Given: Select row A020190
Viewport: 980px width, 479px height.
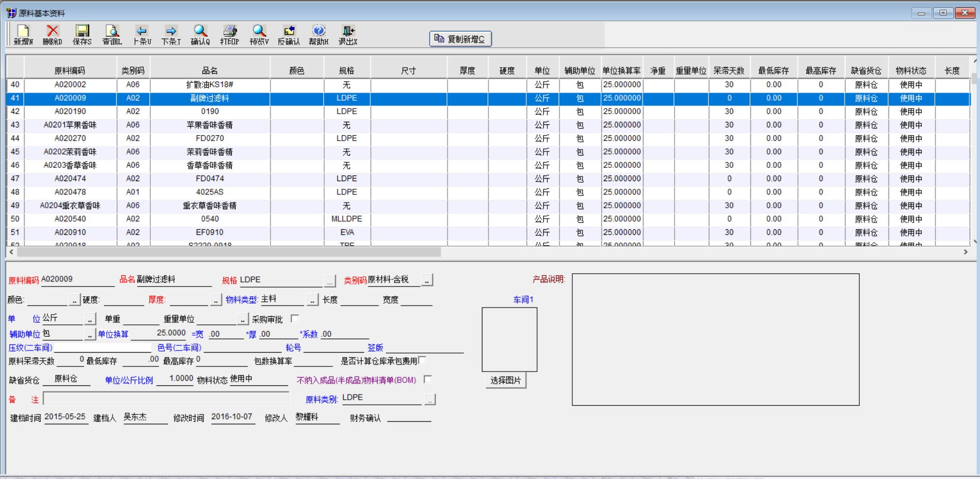Looking at the screenshot, I should point(488,111).
